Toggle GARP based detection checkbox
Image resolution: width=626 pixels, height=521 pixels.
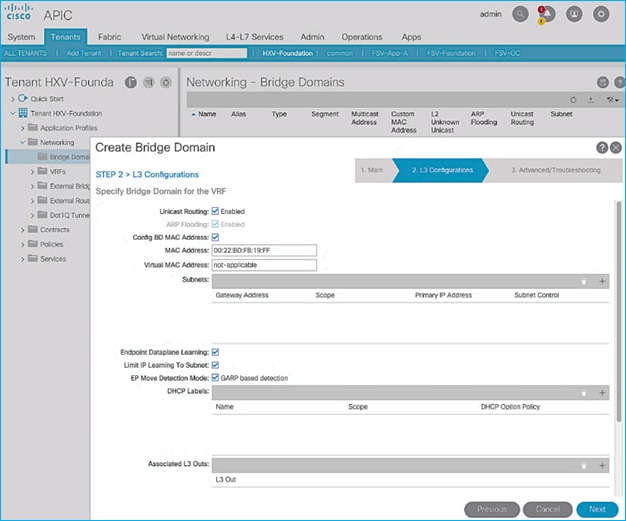click(215, 378)
